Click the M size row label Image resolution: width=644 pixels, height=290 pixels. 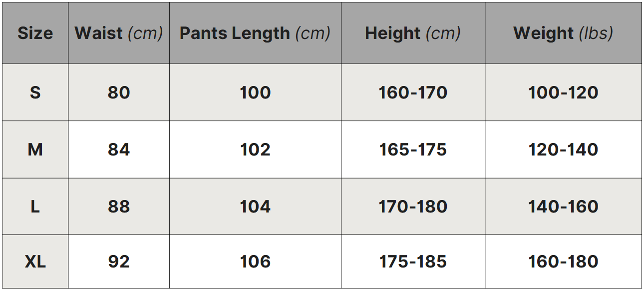[35, 149]
